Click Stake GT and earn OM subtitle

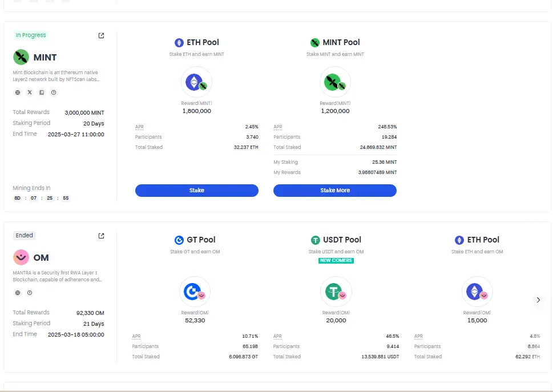(195, 252)
